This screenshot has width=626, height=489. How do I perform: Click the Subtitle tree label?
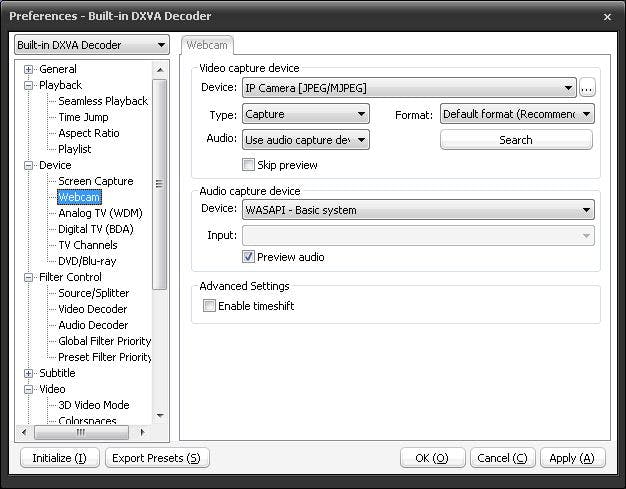57,373
